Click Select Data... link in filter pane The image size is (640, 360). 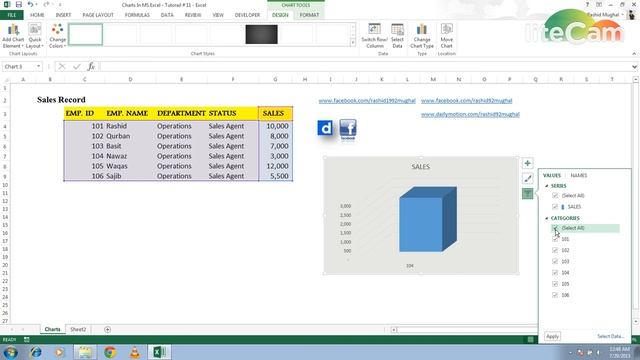click(611, 336)
